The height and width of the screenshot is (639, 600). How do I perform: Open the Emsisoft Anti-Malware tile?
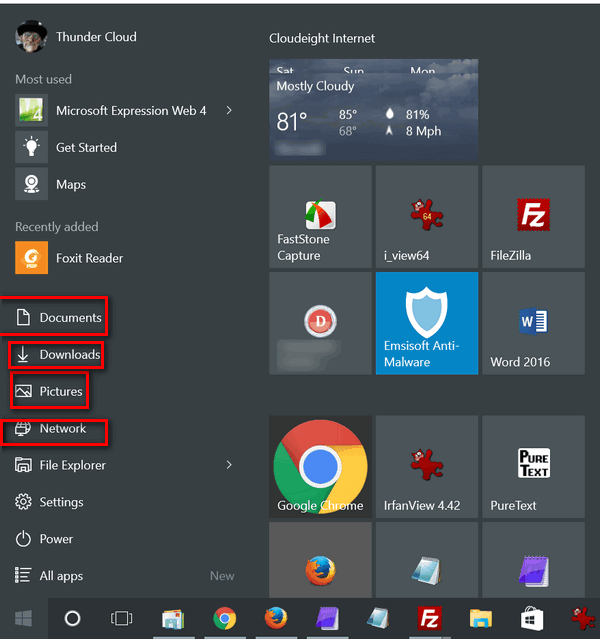click(x=427, y=323)
